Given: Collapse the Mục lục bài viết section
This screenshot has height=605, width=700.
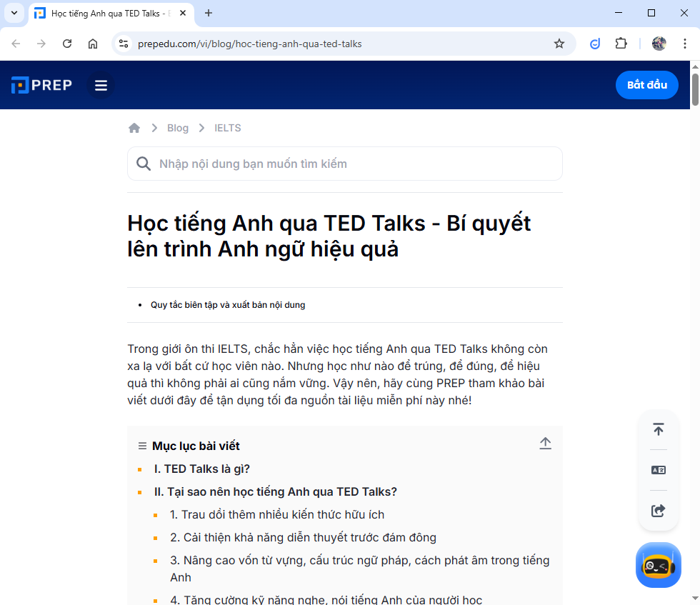Looking at the screenshot, I should [545, 444].
